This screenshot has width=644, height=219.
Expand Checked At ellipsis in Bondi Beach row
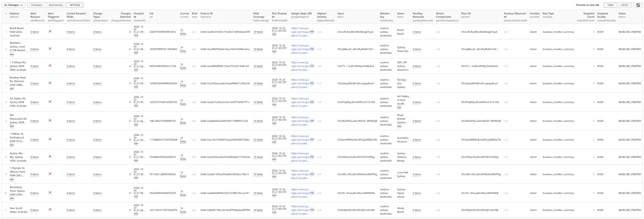tap(136, 36)
